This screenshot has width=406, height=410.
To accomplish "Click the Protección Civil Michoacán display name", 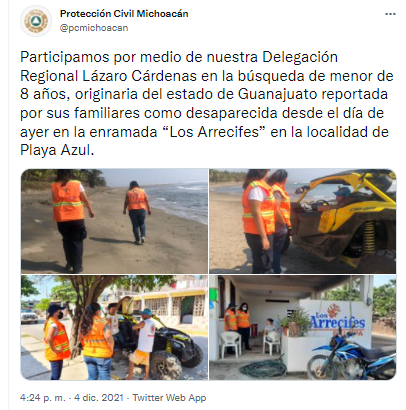I will 124,14.
